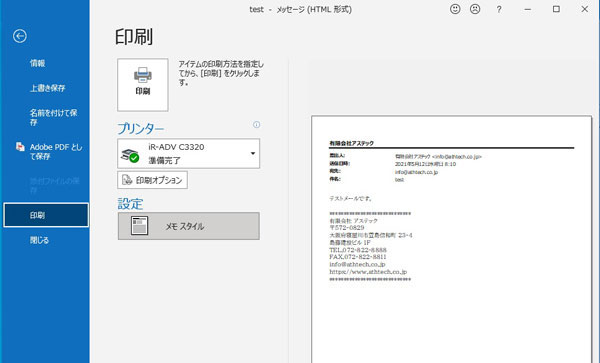Maximize the message window
600x363 pixels.
point(556,9)
